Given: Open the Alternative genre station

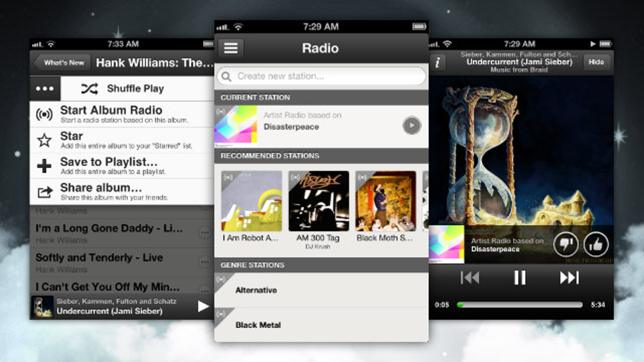Looking at the screenshot, I should [x=321, y=290].
